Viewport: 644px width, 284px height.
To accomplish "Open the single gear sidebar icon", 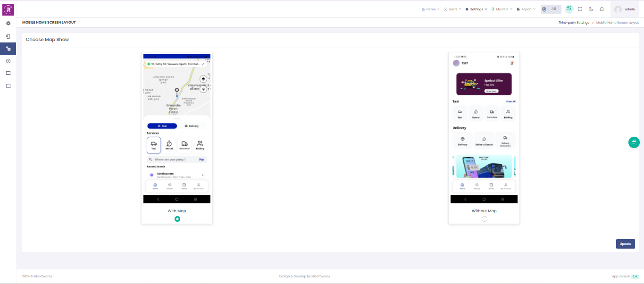I will tap(8, 23).
